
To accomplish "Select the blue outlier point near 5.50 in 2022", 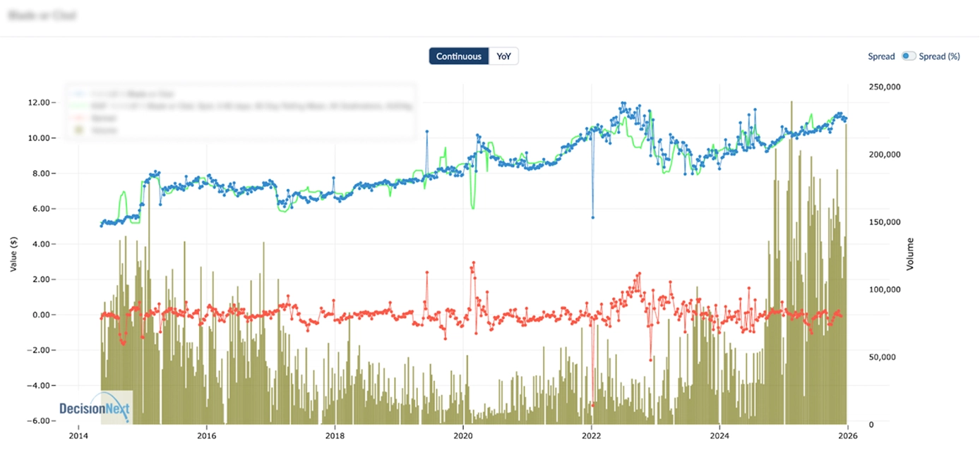I will (593, 217).
